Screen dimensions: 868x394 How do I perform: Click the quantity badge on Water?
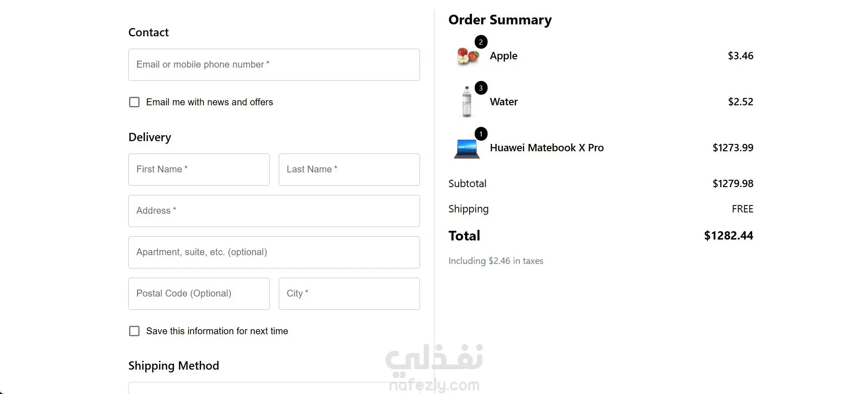coord(481,88)
